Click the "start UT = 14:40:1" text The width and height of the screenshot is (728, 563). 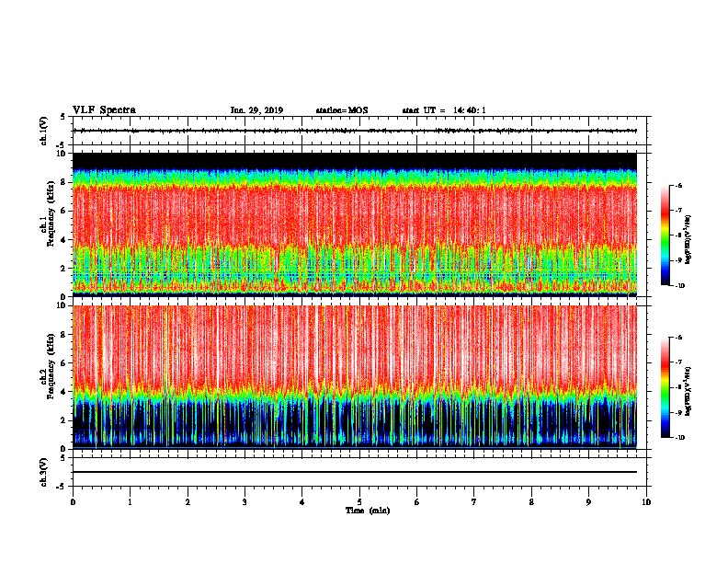[444, 110]
